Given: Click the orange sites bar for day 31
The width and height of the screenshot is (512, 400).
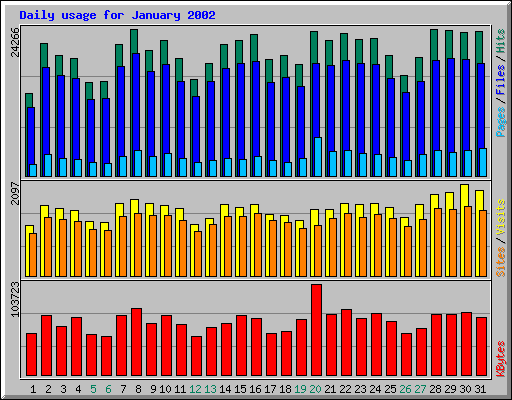Looking at the screenshot, I should click(483, 243).
